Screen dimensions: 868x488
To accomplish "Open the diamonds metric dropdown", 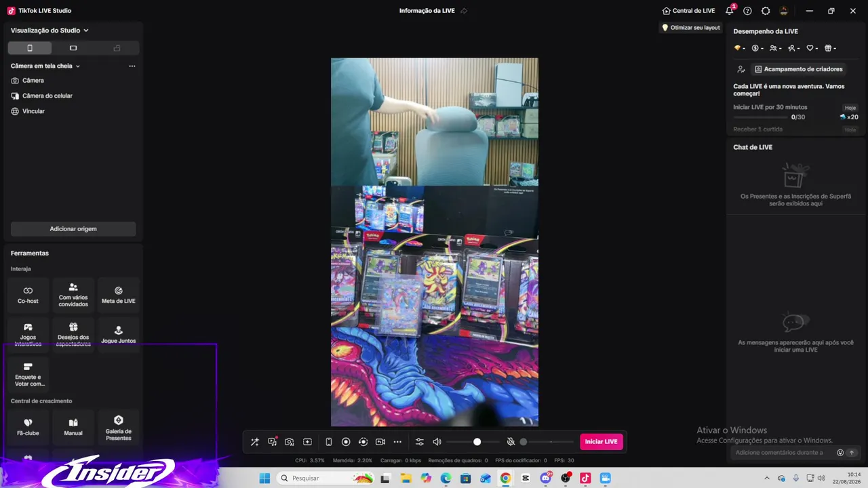I will point(739,48).
